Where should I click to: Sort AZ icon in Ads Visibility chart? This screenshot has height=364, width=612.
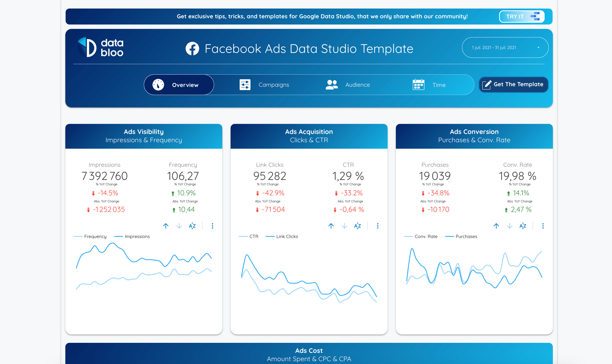[x=192, y=226]
